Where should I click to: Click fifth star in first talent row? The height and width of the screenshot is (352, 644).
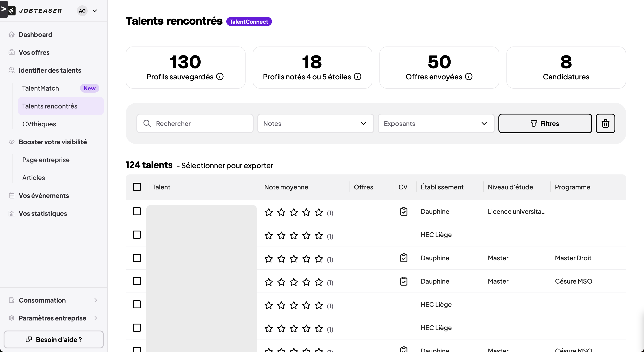pyautogui.click(x=319, y=212)
